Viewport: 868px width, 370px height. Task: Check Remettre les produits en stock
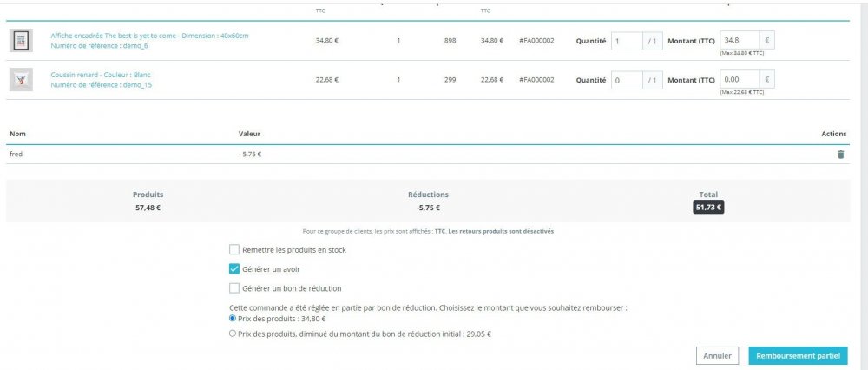pos(234,250)
